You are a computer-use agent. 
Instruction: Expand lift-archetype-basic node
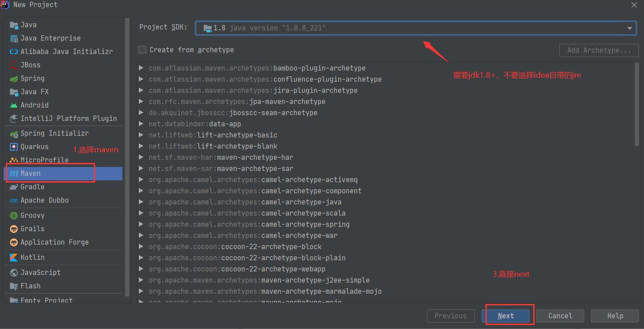point(141,135)
